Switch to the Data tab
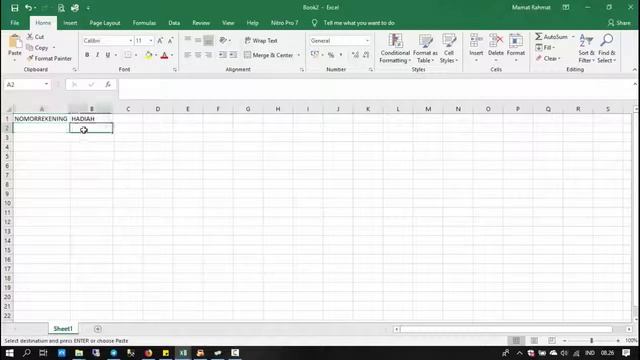Image resolution: width=640 pixels, height=360 pixels. point(174,23)
